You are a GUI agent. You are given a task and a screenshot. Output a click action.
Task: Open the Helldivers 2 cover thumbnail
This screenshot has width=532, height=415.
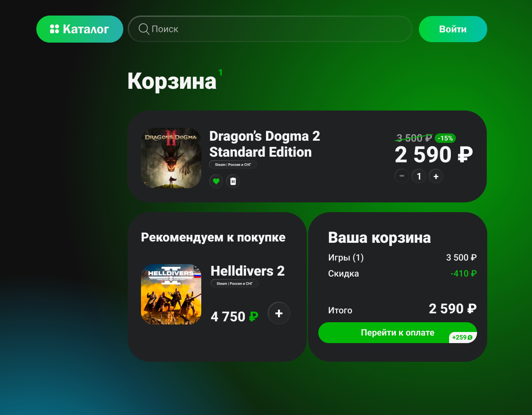click(x=171, y=294)
